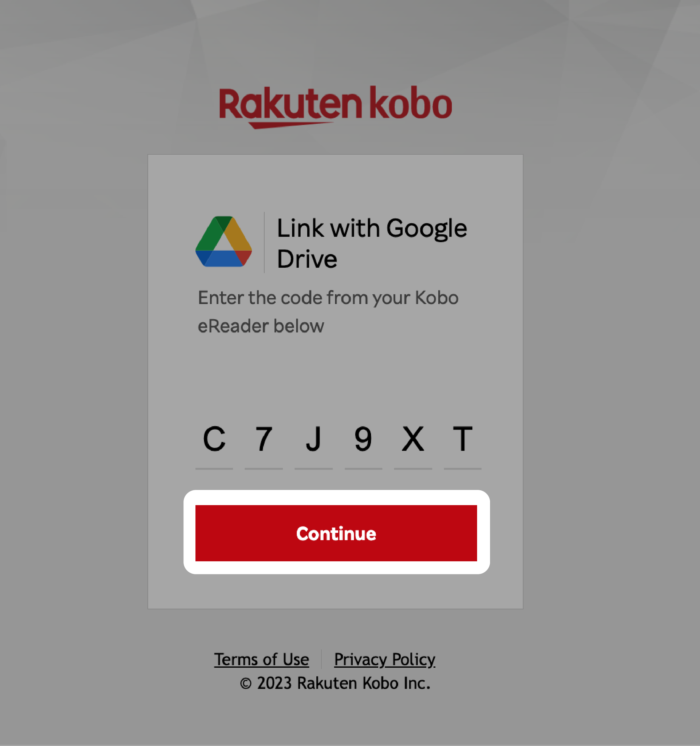Click the Rakuten Kobo logo
This screenshot has height=746, width=700.
point(336,105)
